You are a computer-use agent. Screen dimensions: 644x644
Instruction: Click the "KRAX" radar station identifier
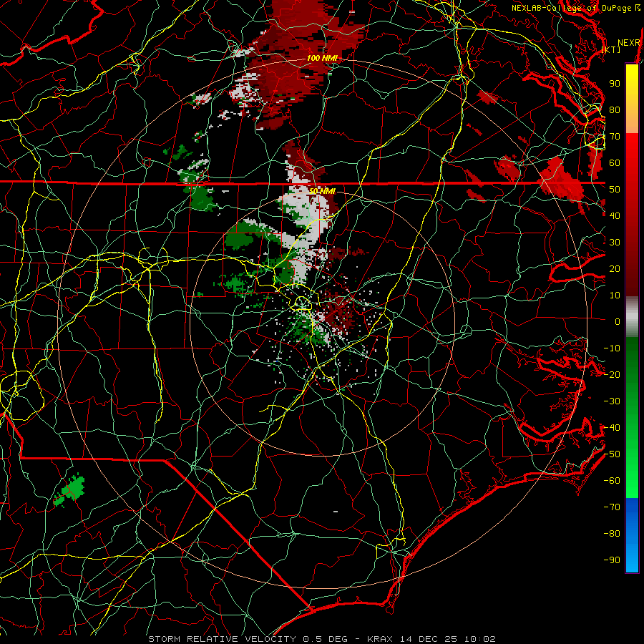380,639
